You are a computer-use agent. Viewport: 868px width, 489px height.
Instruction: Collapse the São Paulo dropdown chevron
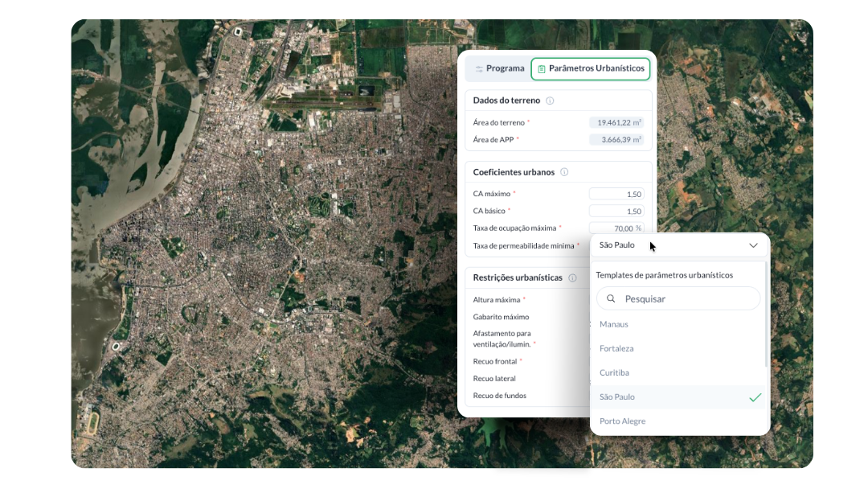point(753,245)
